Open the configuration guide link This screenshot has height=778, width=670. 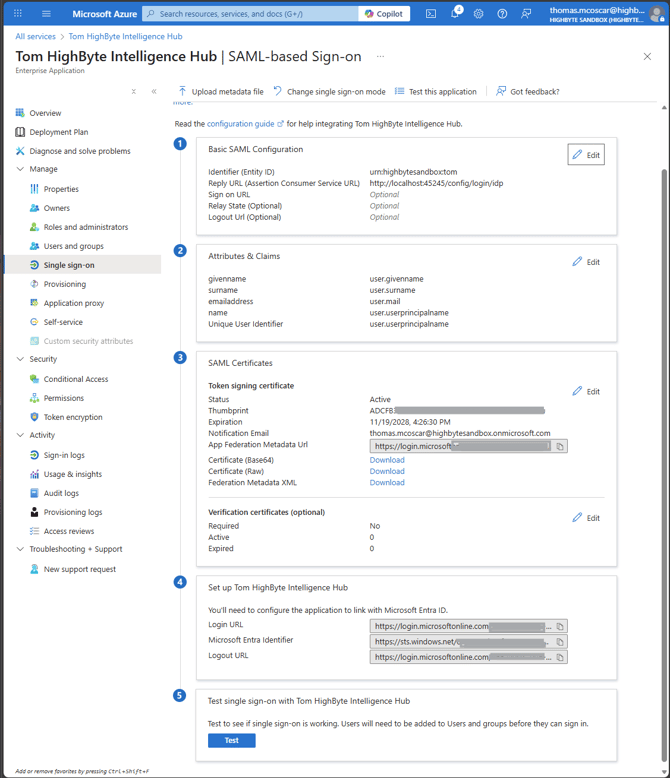244,124
